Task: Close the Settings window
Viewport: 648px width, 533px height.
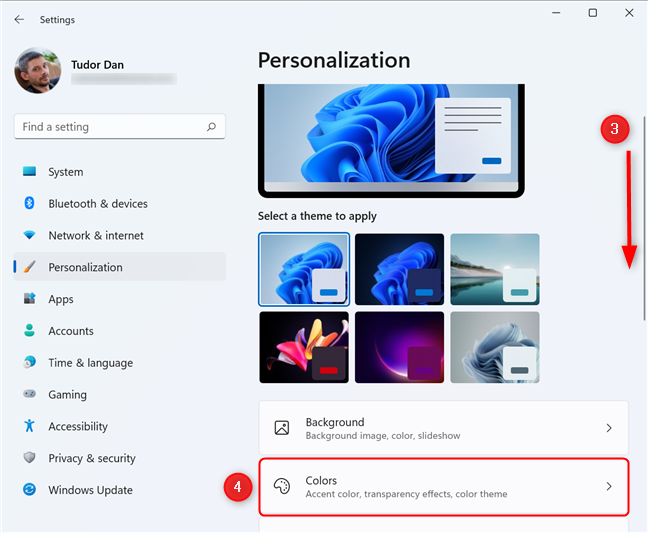Action: (629, 13)
